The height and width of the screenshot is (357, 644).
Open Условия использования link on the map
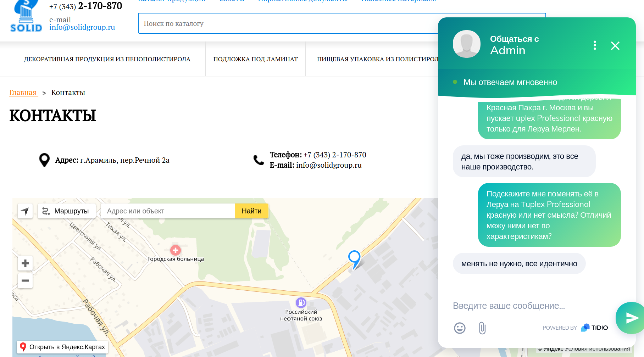pos(597,349)
